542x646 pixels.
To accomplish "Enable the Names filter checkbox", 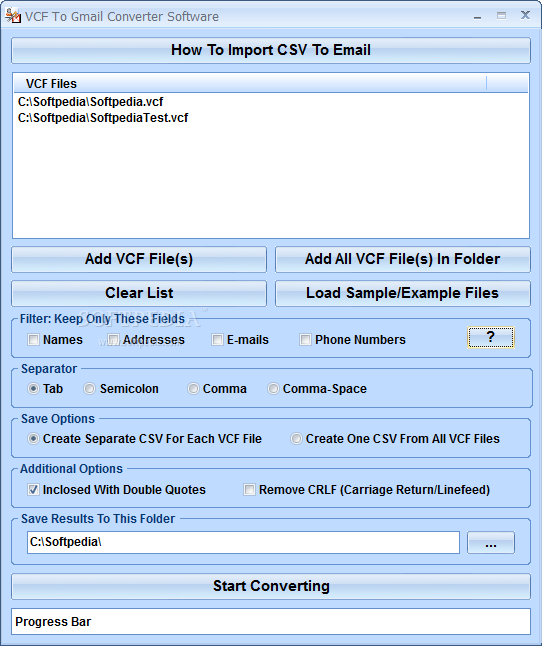I will (33, 339).
